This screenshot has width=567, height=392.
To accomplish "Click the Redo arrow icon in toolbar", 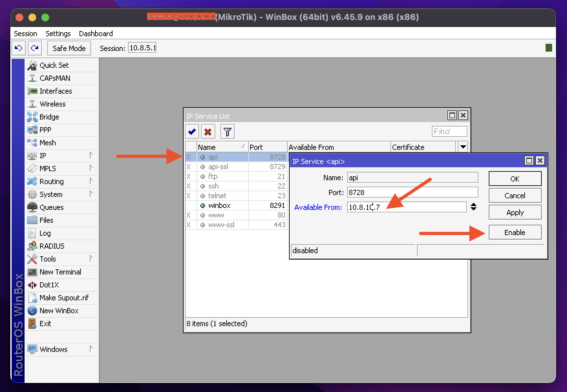I will [x=35, y=48].
